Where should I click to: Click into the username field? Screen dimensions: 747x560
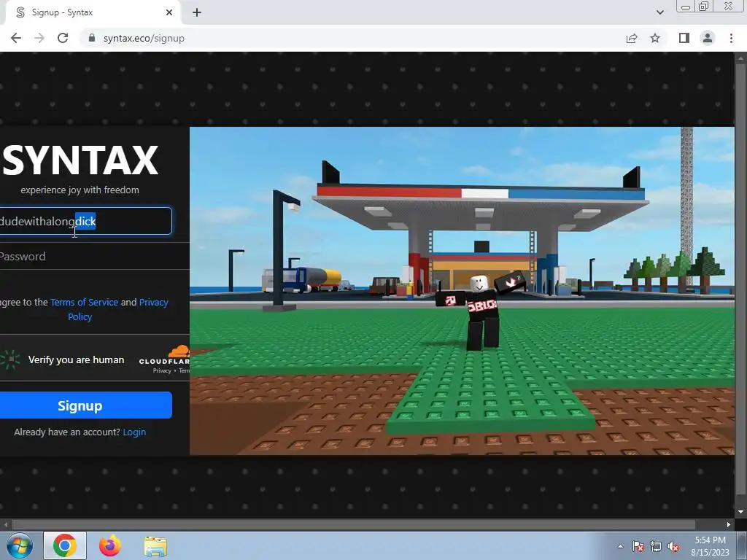pos(85,221)
